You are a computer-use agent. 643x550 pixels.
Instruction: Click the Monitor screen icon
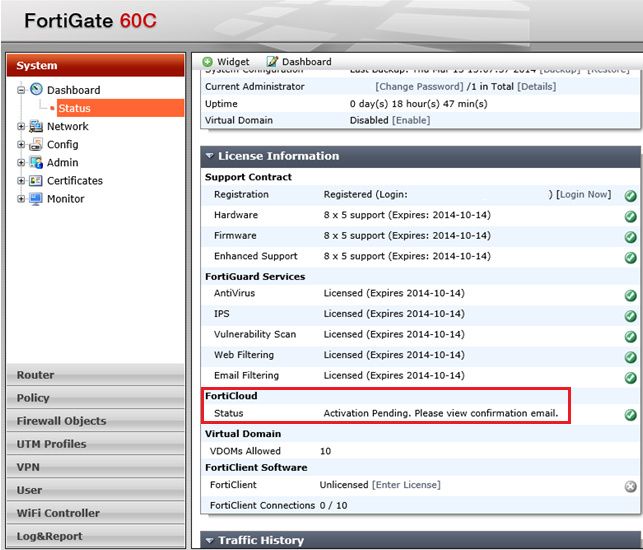click(36, 199)
